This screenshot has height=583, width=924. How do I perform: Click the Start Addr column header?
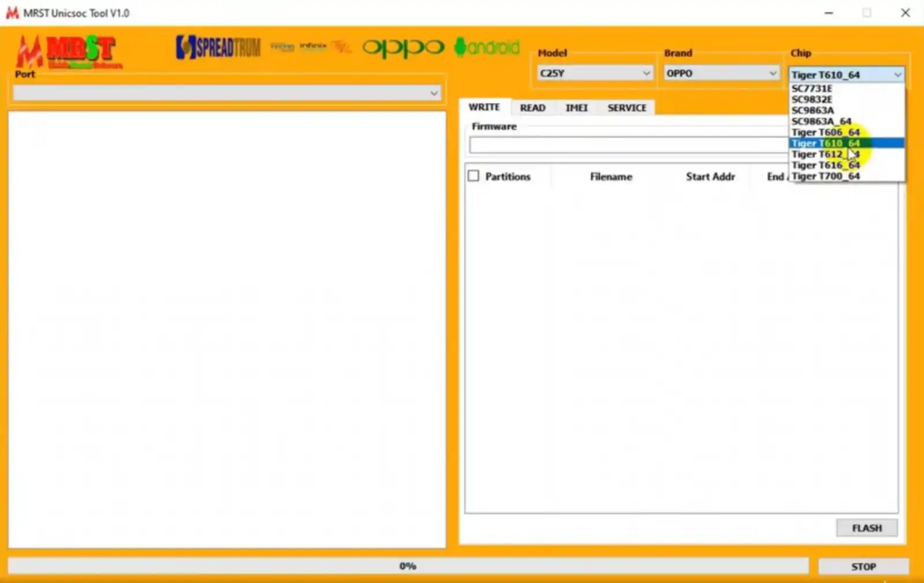[x=710, y=177]
